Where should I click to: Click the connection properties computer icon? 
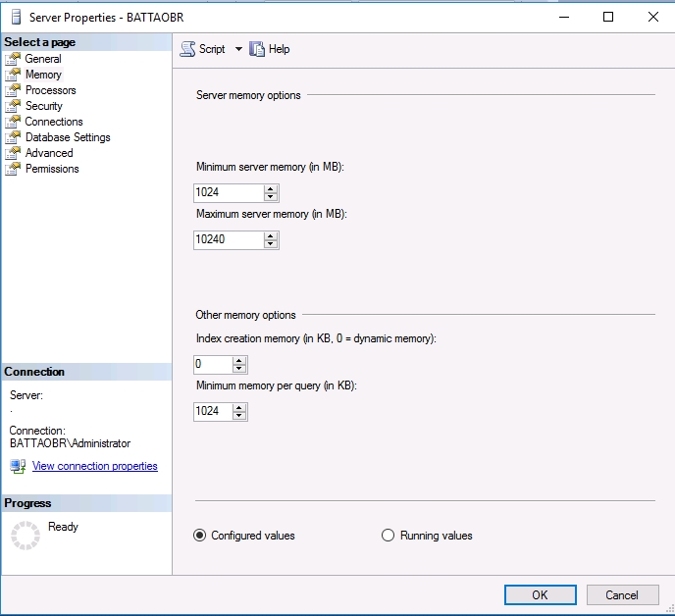pos(18,466)
